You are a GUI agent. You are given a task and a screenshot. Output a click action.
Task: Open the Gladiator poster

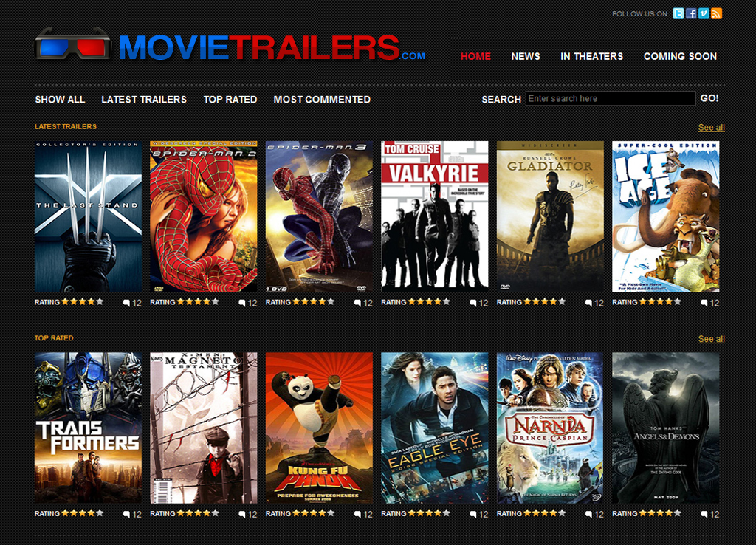tap(550, 216)
